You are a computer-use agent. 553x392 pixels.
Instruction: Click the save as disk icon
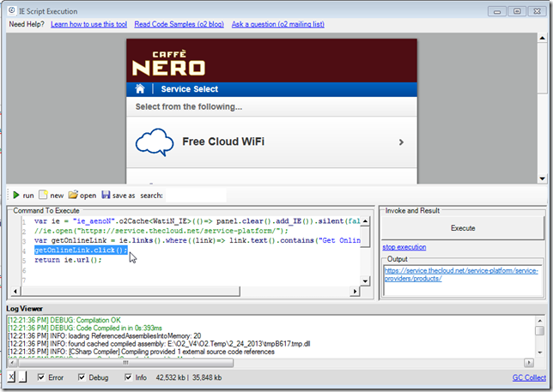(106, 196)
